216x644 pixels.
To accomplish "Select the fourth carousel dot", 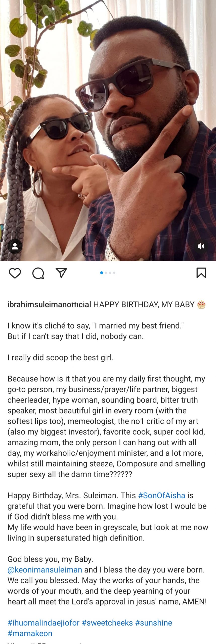I will click(114, 273).
